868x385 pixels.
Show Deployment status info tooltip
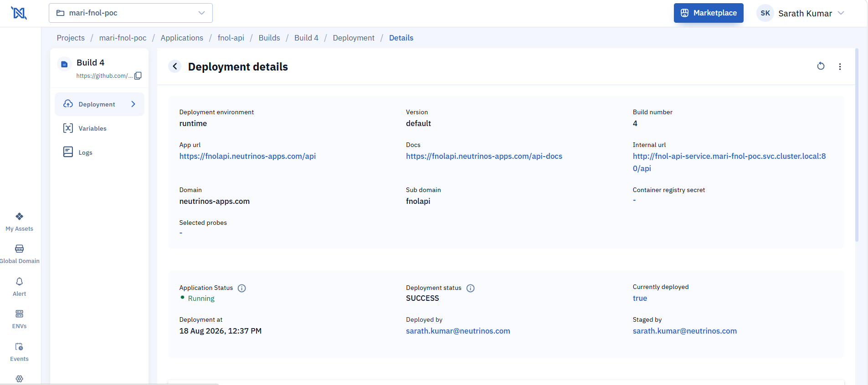pos(471,288)
